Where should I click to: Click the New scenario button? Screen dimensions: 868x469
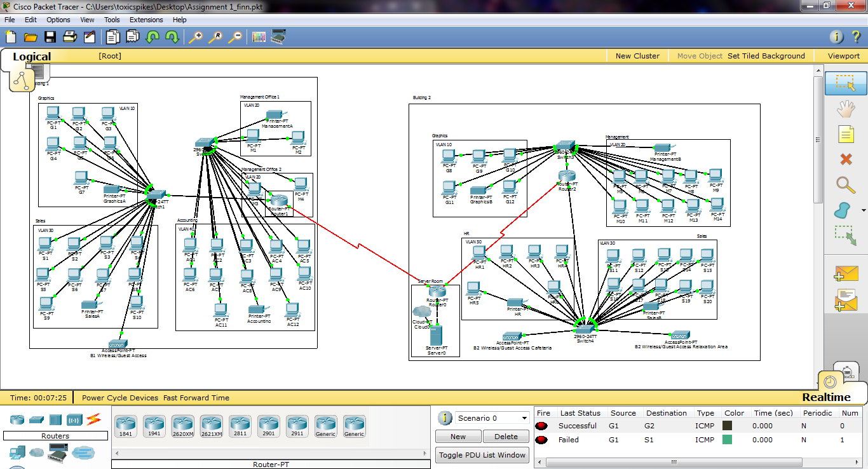click(x=458, y=437)
